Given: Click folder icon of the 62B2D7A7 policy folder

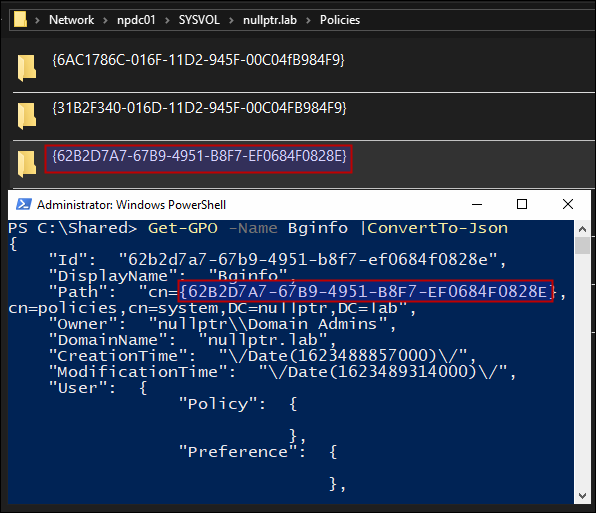Looking at the screenshot, I should (x=27, y=164).
